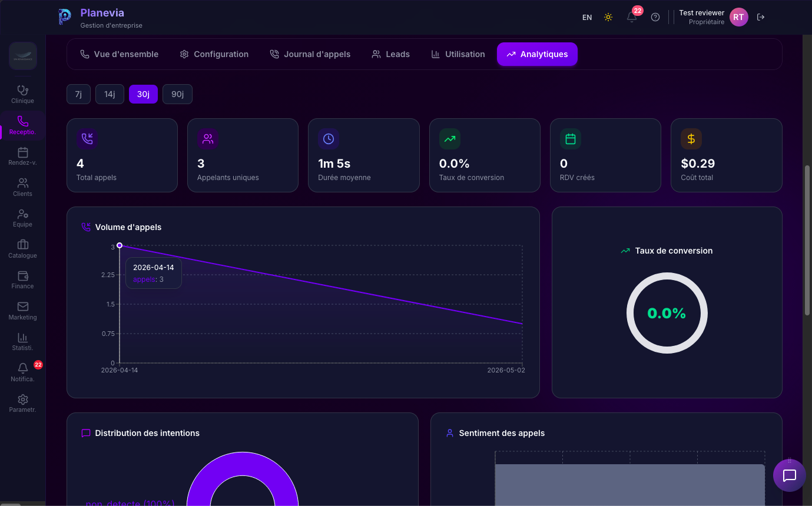The width and height of the screenshot is (812, 506).
Task: Click conversion rate trend icon in card
Action: 450,139
